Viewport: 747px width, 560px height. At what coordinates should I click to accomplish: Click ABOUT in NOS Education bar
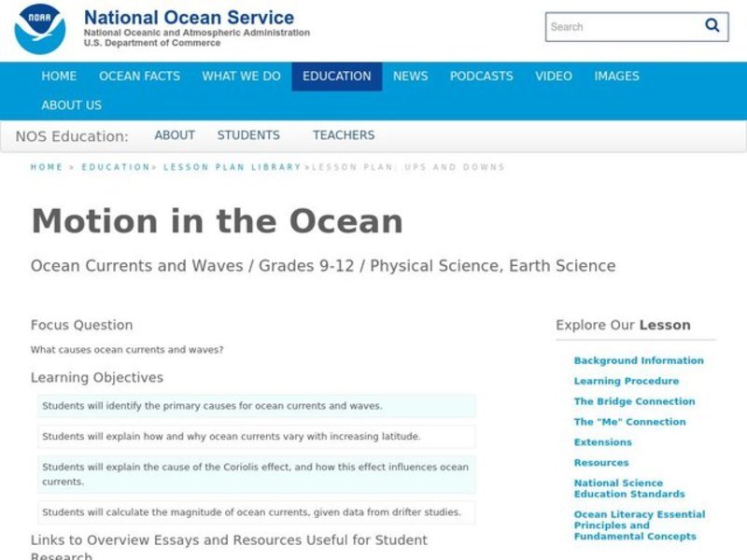click(175, 134)
